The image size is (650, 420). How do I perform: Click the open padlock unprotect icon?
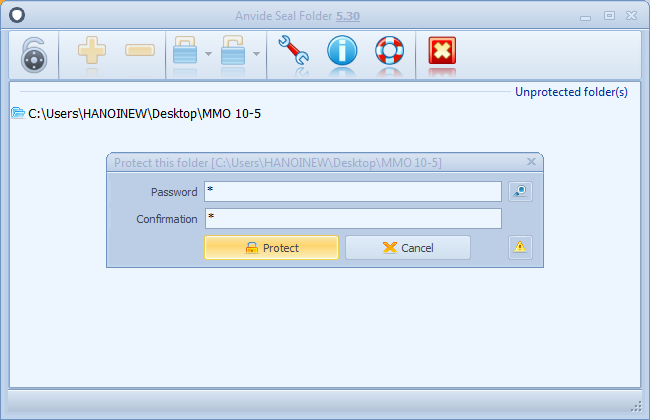233,53
